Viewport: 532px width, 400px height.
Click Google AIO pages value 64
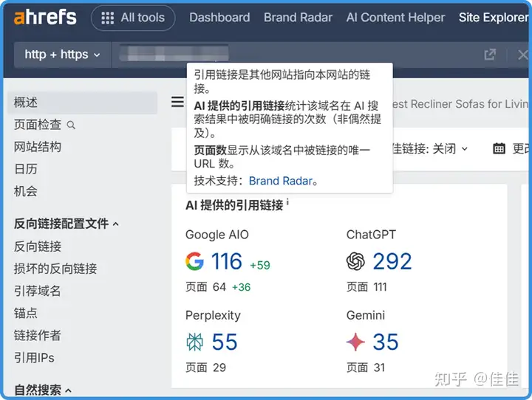click(219, 287)
